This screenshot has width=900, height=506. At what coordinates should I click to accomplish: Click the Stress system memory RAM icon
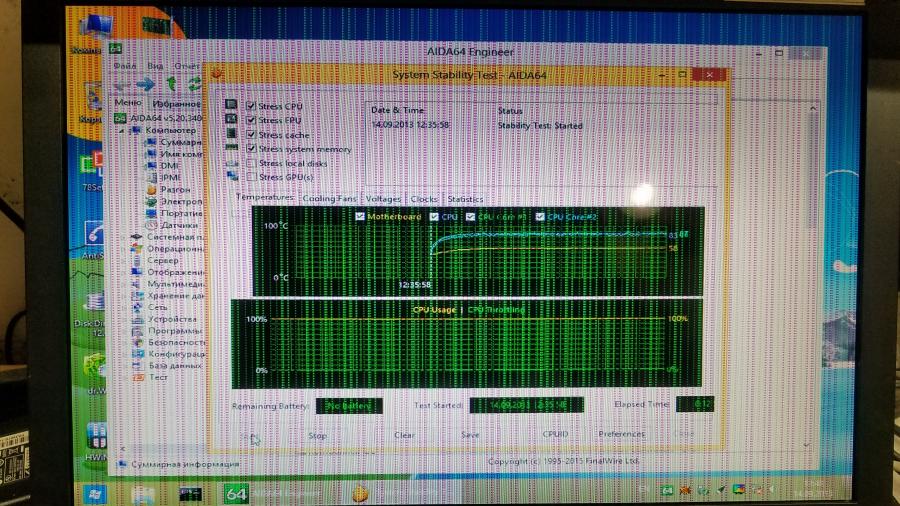click(x=231, y=147)
